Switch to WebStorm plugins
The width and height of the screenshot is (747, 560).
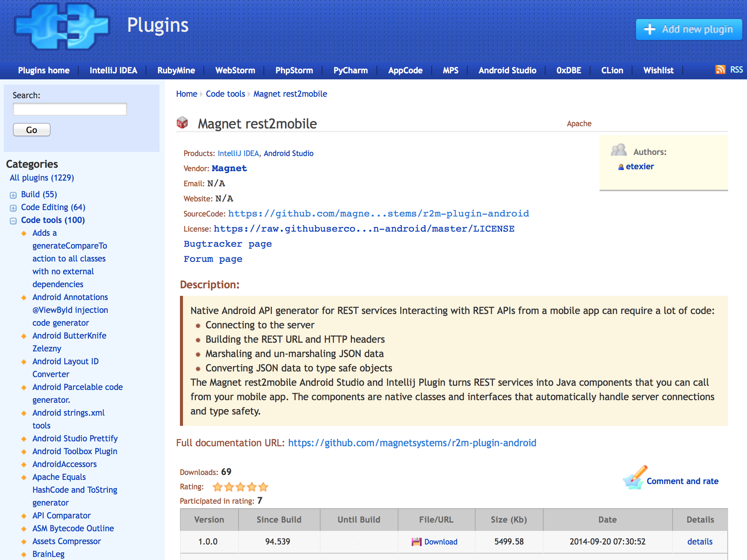[x=235, y=70]
